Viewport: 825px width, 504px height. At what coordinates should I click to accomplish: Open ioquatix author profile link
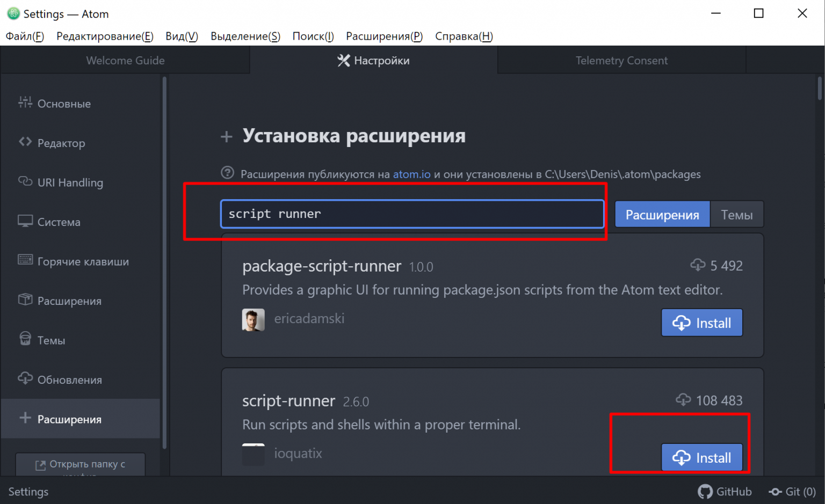click(x=298, y=453)
